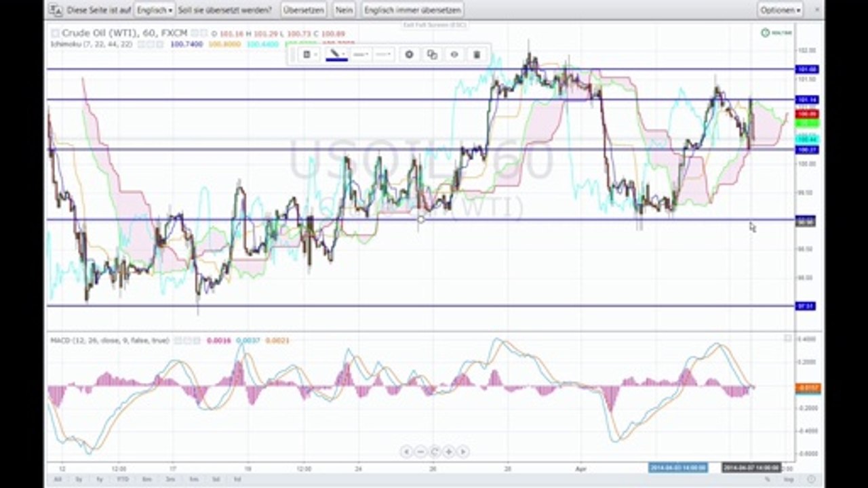The width and height of the screenshot is (868, 488).
Task: Select the 1m time range
Action: coord(193,479)
